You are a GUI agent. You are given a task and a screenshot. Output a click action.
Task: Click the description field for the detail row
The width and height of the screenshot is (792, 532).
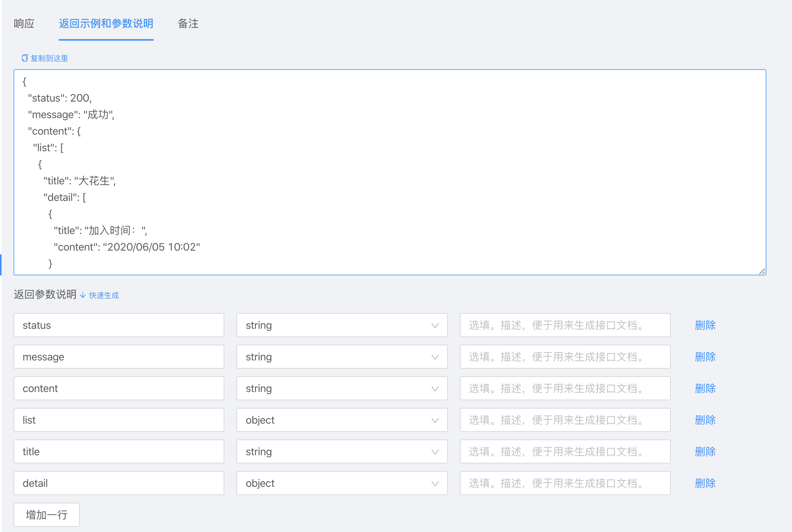click(565, 483)
